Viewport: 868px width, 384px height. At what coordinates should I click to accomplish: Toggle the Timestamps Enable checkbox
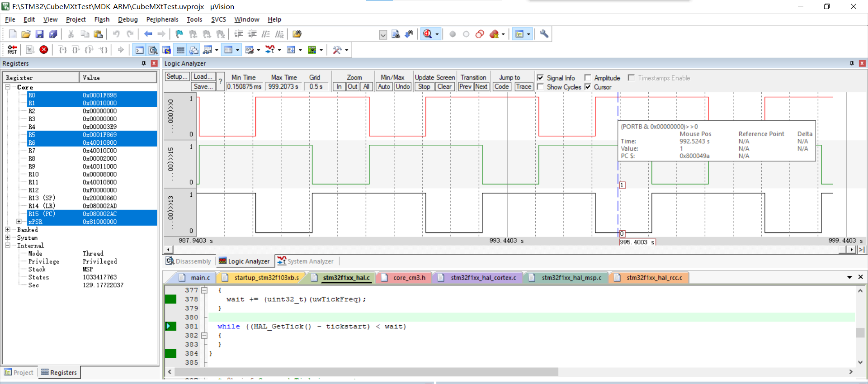(631, 78)
